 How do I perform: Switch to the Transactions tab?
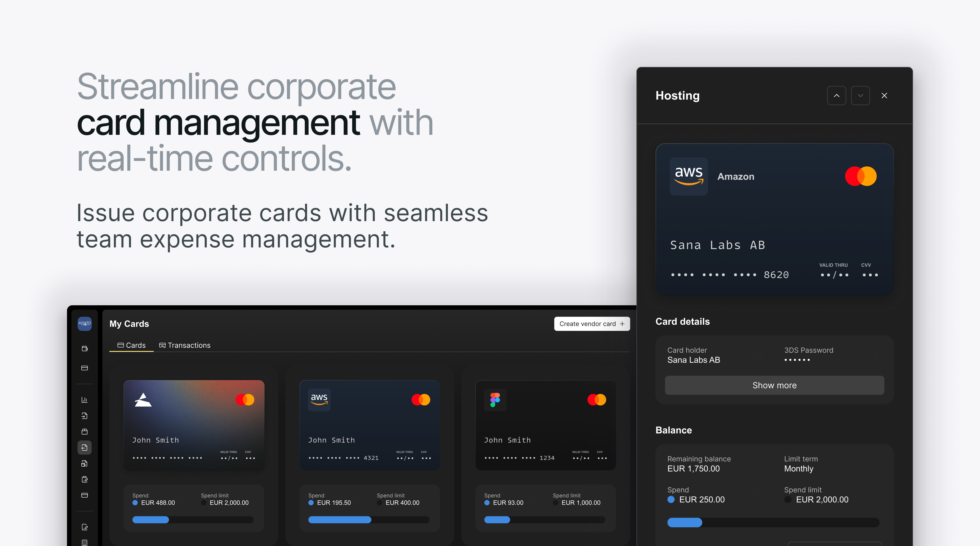point(184,345)
